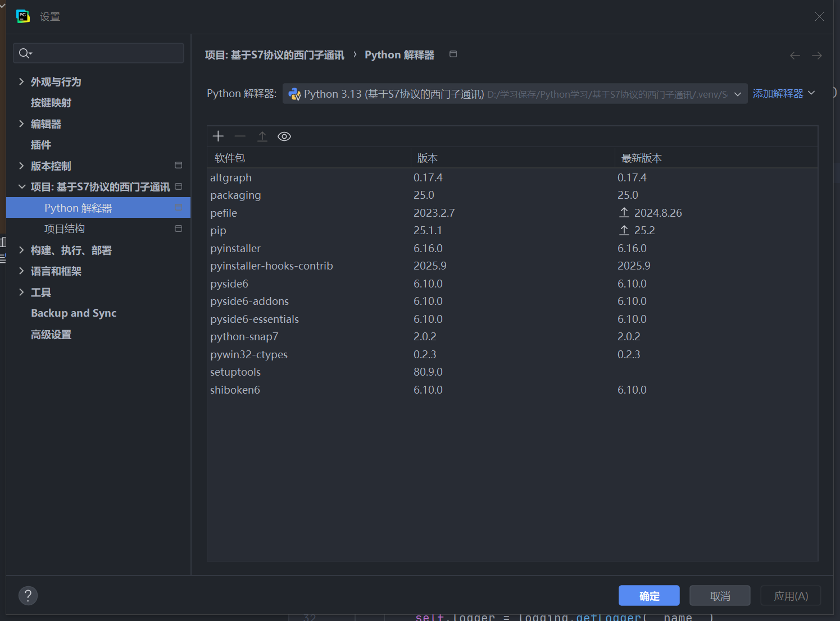Select 插件 in settings tree
This screenshot has height=621, width=840.
click(x=41, y=145)
